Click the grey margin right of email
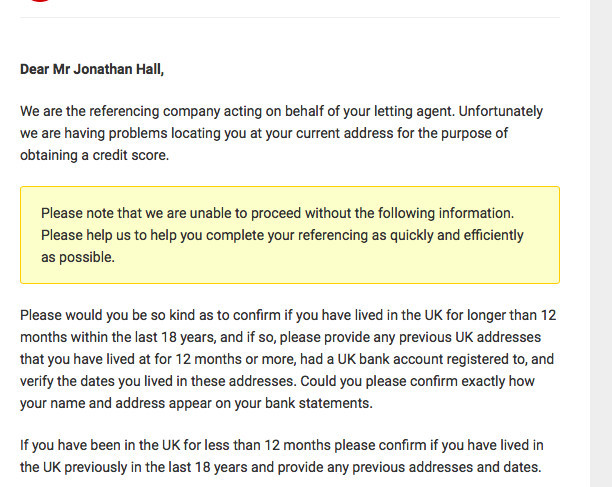The height and width of the screenshot is (487, 612). click(x=601, y=244)
